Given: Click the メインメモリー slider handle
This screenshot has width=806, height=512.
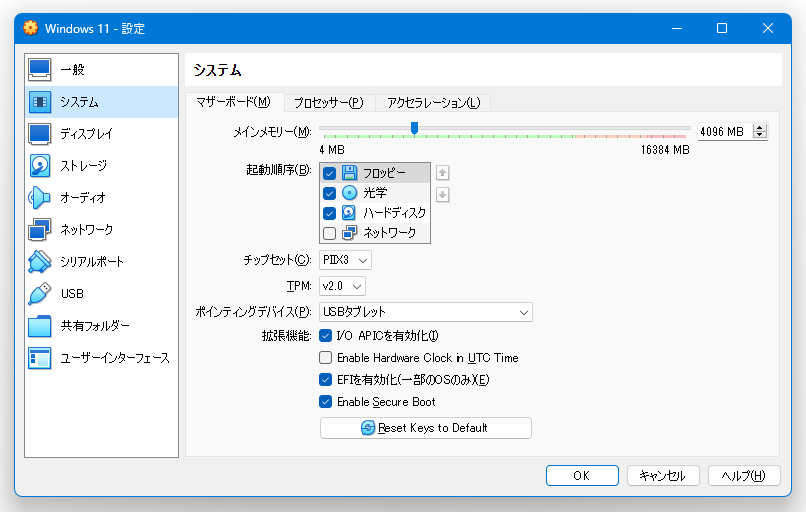Looking at the screenshot, I should pos(414,129).
